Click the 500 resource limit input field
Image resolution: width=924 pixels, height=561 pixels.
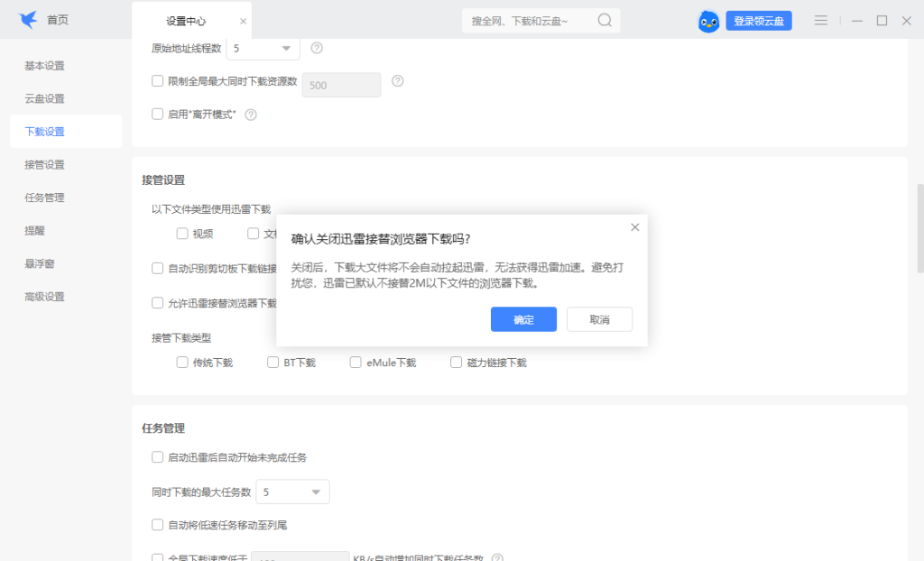pyautogui.click(x=341, y=85)
